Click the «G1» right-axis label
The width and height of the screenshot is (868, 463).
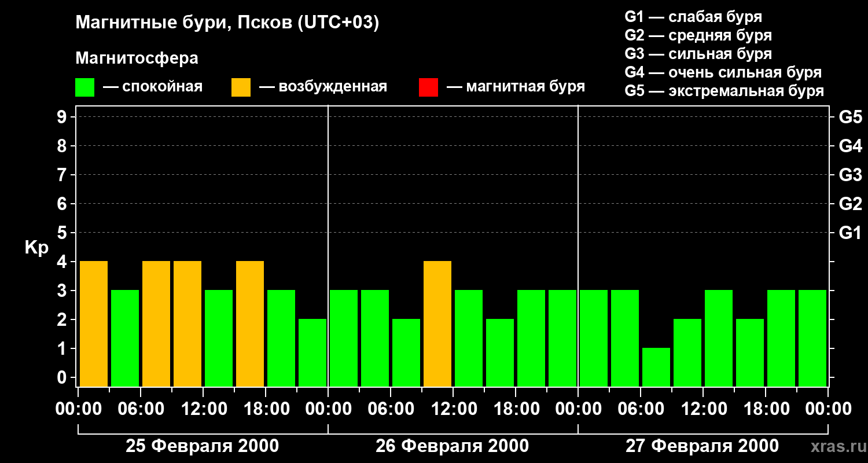(x=851, y=233)
